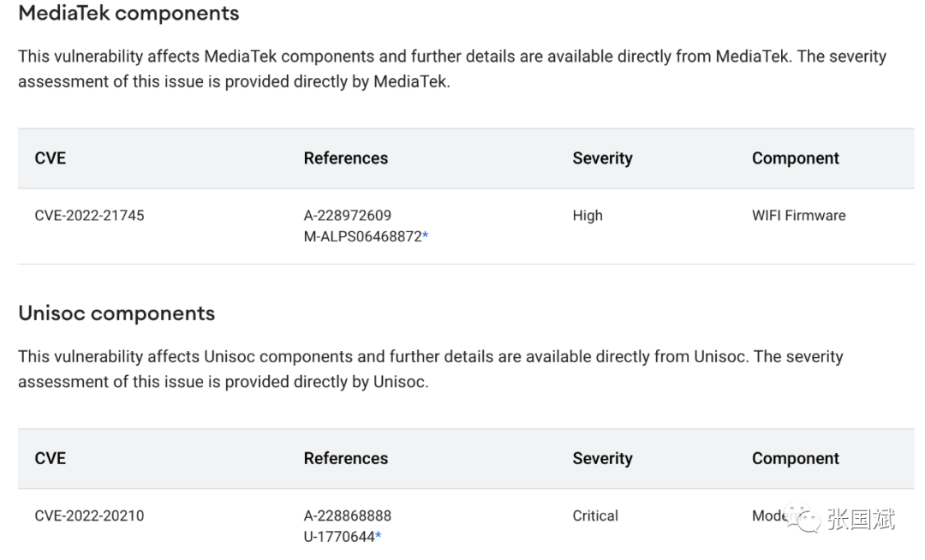Click the Component header in Unisoc table

click(x=795, y=459)
